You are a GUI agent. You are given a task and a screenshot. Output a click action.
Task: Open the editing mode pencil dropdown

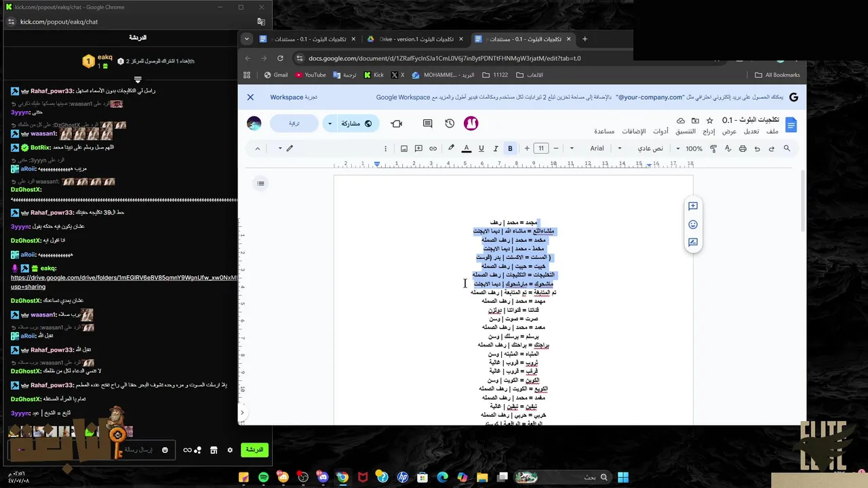[285, 148]
